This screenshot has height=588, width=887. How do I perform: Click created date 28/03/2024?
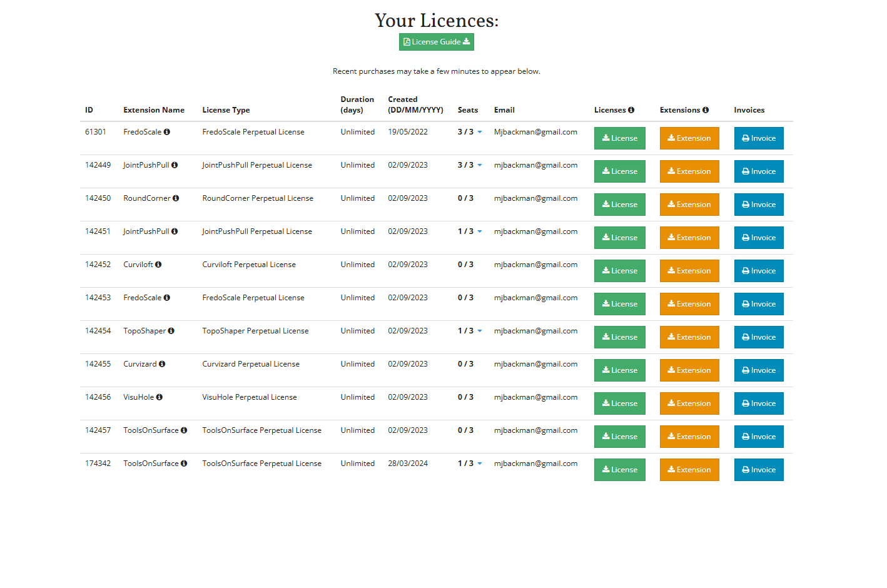click(408, 464)
